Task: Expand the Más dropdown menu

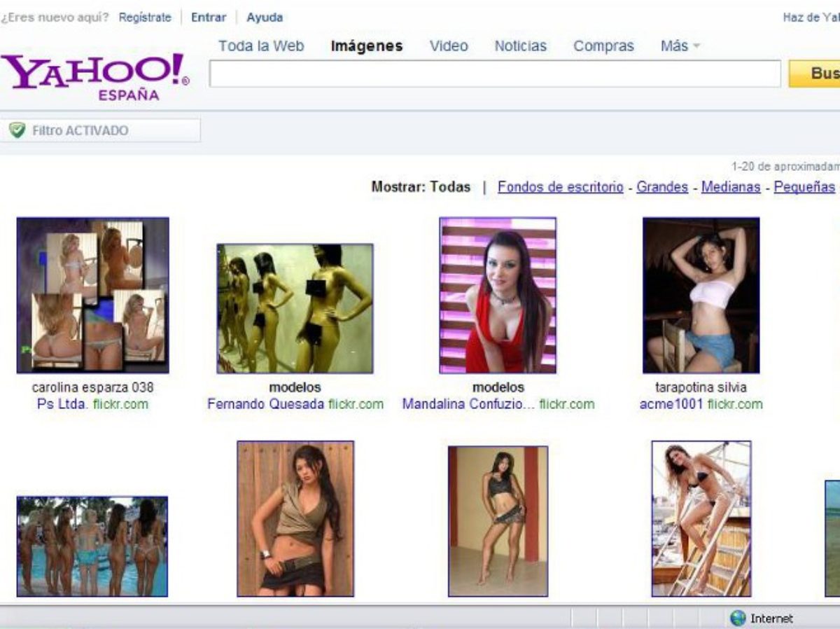Action: [x=680, y=46]
